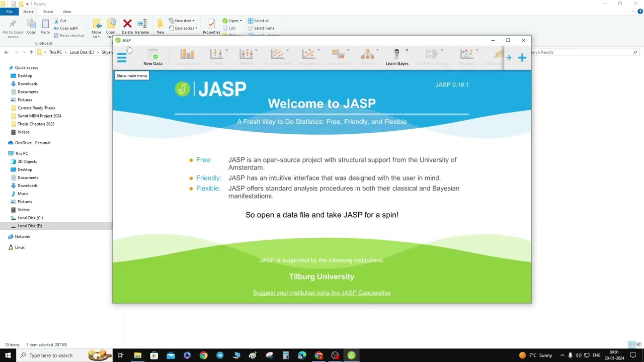The height and width of the screenshot is (362, 644).
Task: Select Linux in Explorer sidebar
Action: coord(20,247)
